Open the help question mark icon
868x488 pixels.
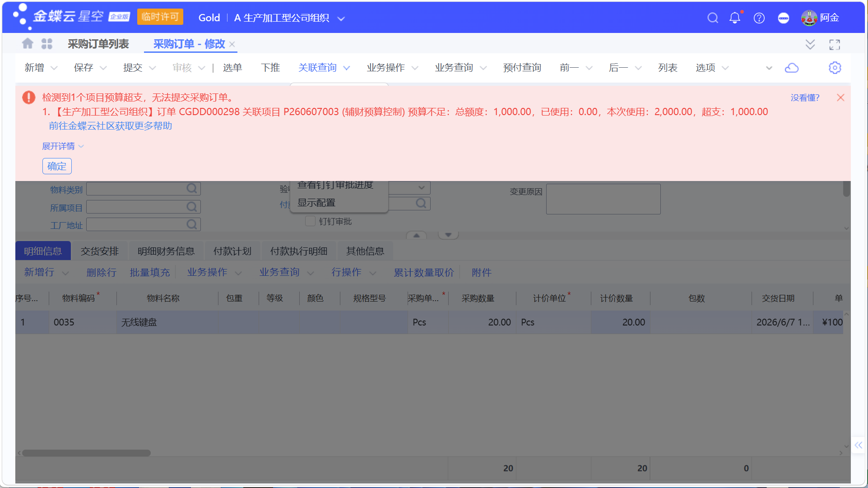click(x=759, y=18)
